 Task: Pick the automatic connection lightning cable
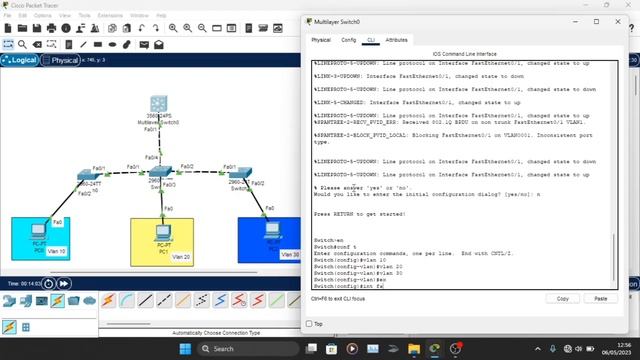click(108, 300)
